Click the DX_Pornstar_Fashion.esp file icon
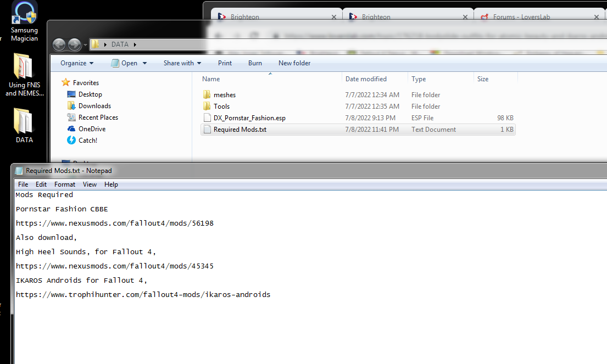This screenshot has height=364, width=607. click(x=207, y=118)
